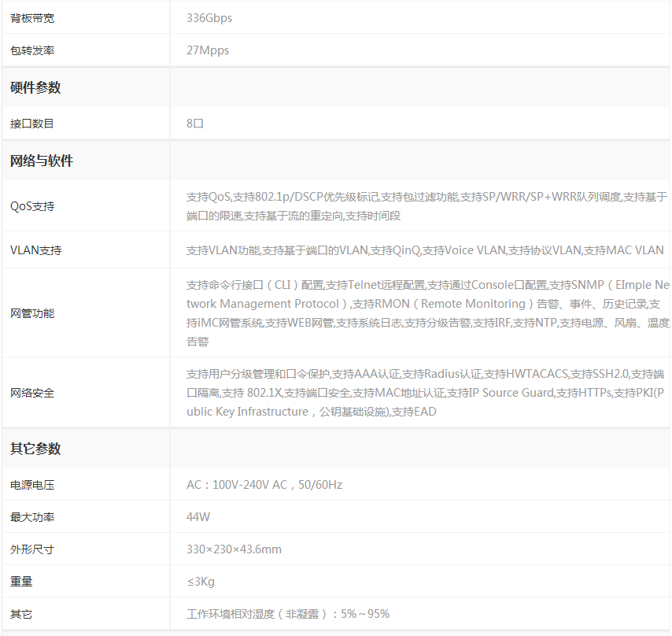This screenshot has width=672, height=636.
Task: Select the 336Gbps bandwidth value
Action: pos(209,17)
